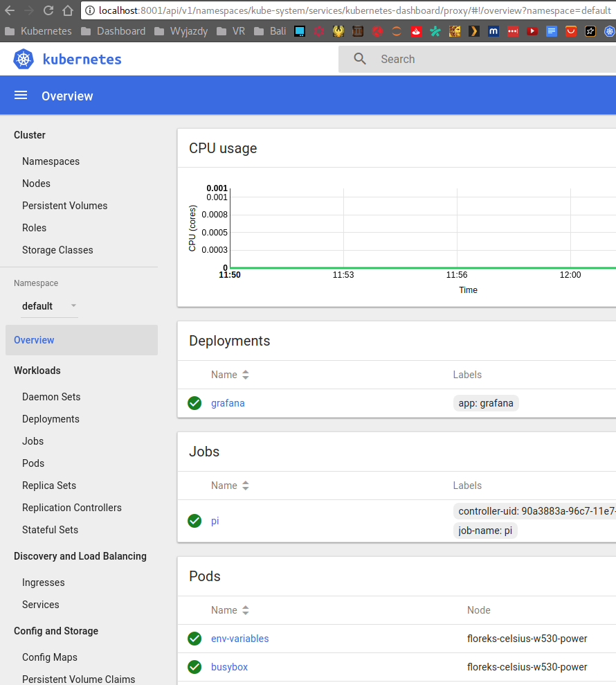Screen dimensions: 616x685
Task: Open the Wyjazdy bookmarks folder
Action: click(181, 31)
